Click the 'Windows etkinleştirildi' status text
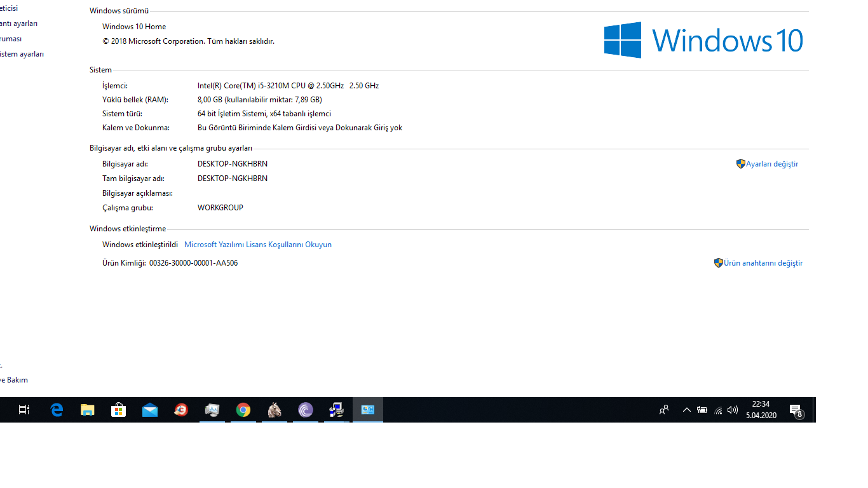Image resolution: width=868 pixels, height=488 pixels. 140,245
